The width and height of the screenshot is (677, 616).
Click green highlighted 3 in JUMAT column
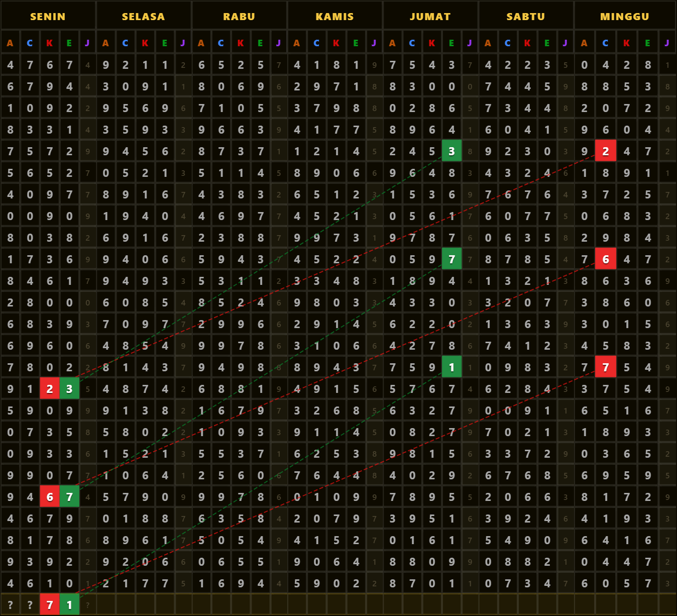(452, 151)
